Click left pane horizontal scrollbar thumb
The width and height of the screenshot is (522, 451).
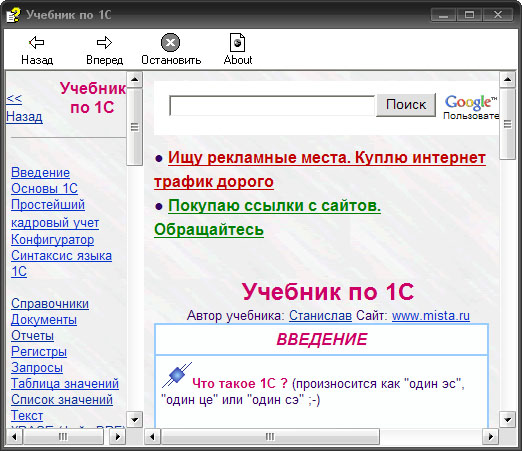pos(63,437)
